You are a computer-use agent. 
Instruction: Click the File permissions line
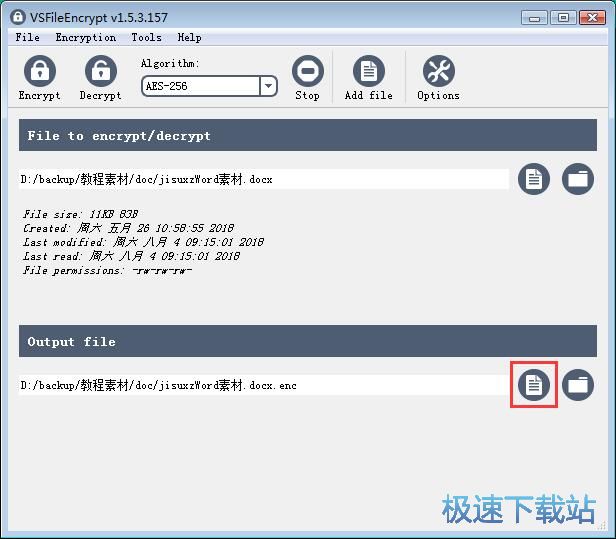107,270
